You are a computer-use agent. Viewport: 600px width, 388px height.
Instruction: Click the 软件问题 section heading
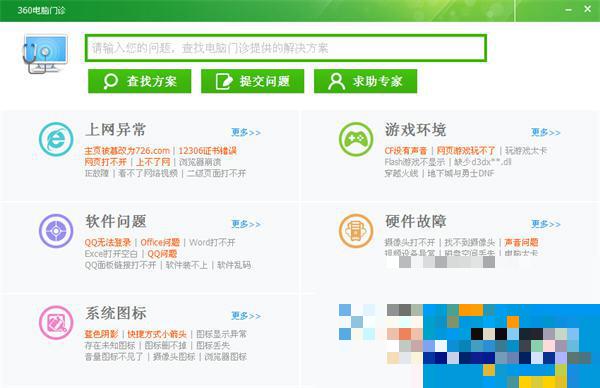click(116, 221)
